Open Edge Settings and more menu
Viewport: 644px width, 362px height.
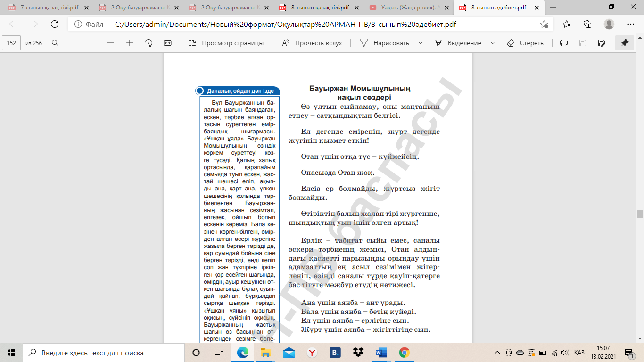[x=631, y=25]
